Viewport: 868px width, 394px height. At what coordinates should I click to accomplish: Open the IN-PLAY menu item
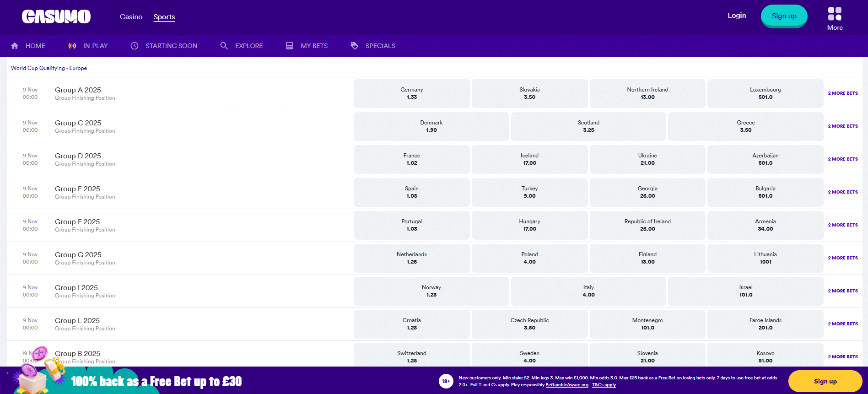pos(96,46)
